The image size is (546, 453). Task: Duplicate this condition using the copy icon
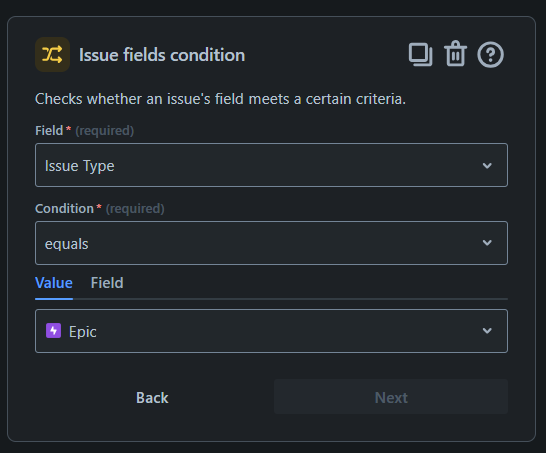click(x=420, y=55)
